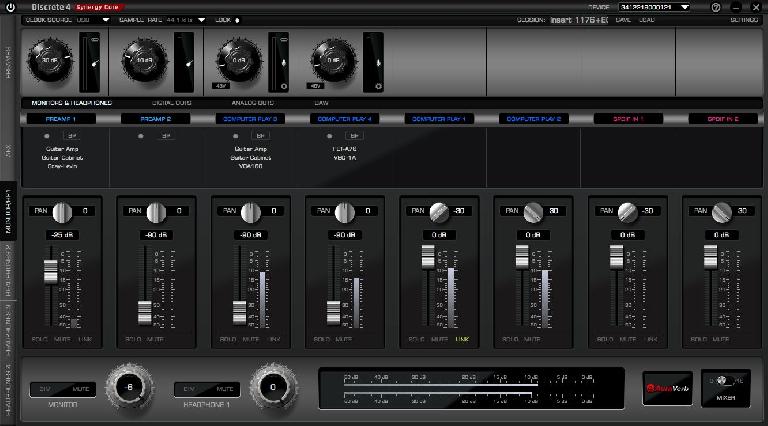Screen dimensions: 768x426
Task: Mute the Computer Play 3 channel
Action: click(251, 339)
